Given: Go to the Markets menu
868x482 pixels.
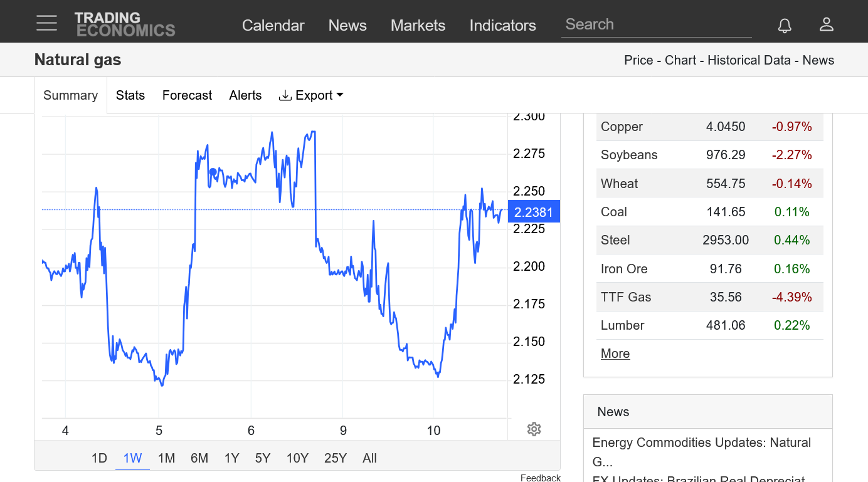Looking at the screenshot, I should tap(418, 25).
